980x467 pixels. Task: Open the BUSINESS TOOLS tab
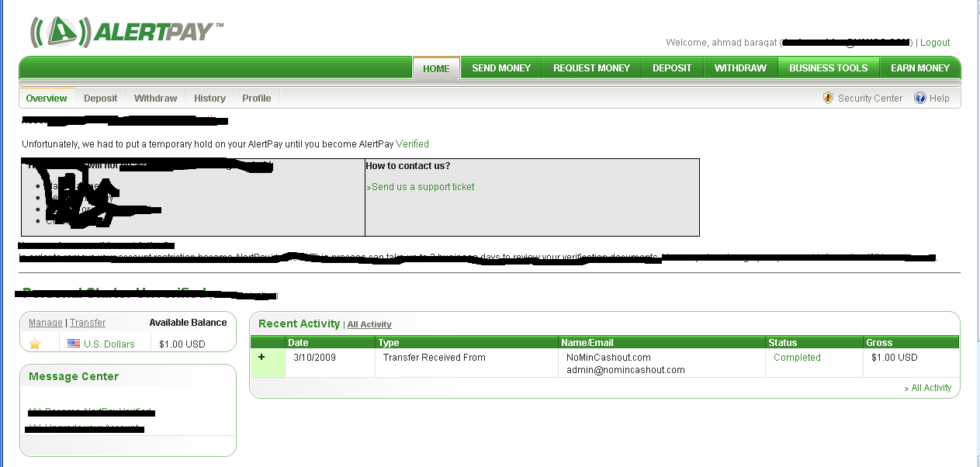[x=828, y=68]
